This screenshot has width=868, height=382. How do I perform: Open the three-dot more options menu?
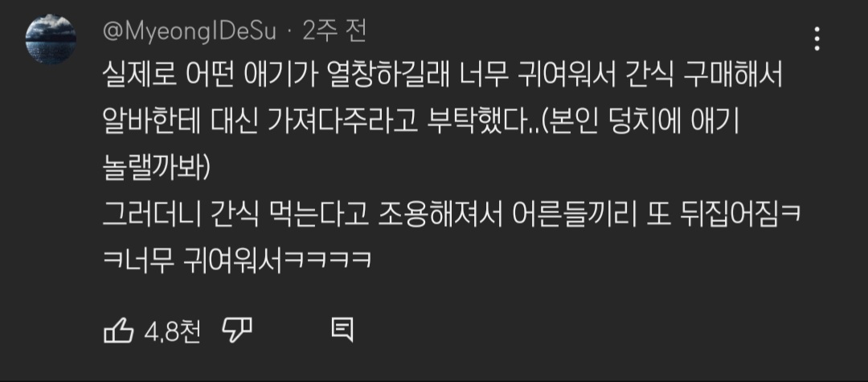point(817,39)
